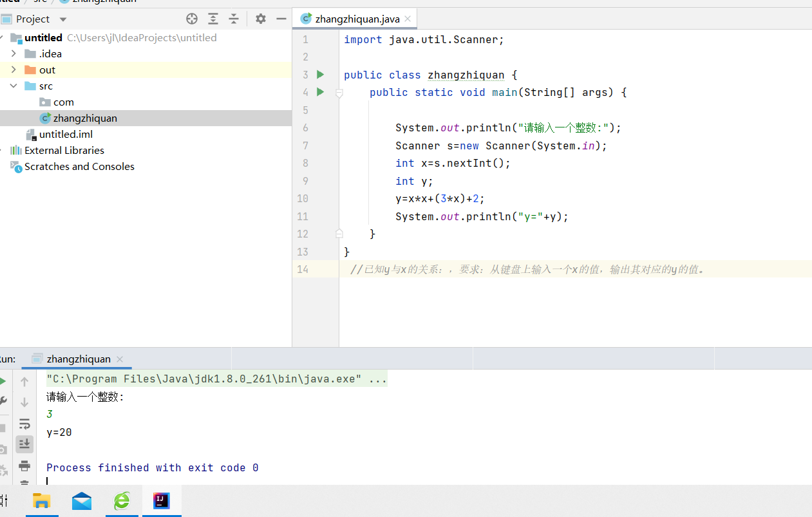Click fold end marker at line 12

click(x=339, y=234)
